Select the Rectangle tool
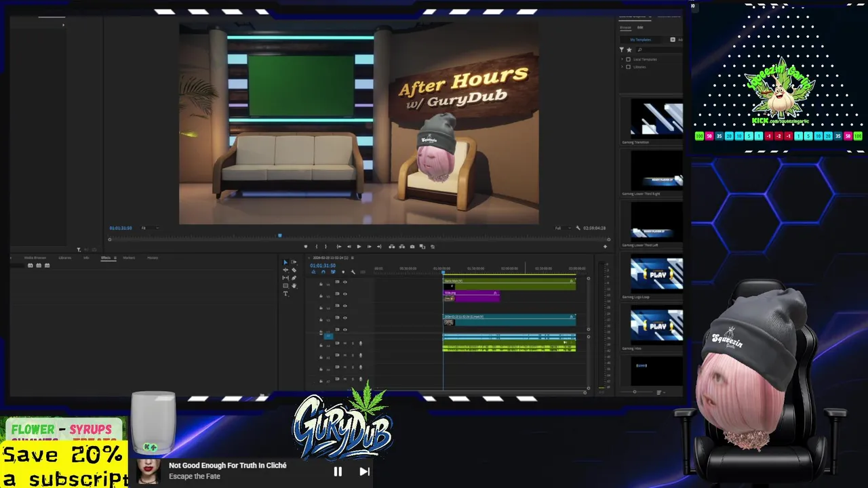The image size is (868, 488). click(285, 285)
